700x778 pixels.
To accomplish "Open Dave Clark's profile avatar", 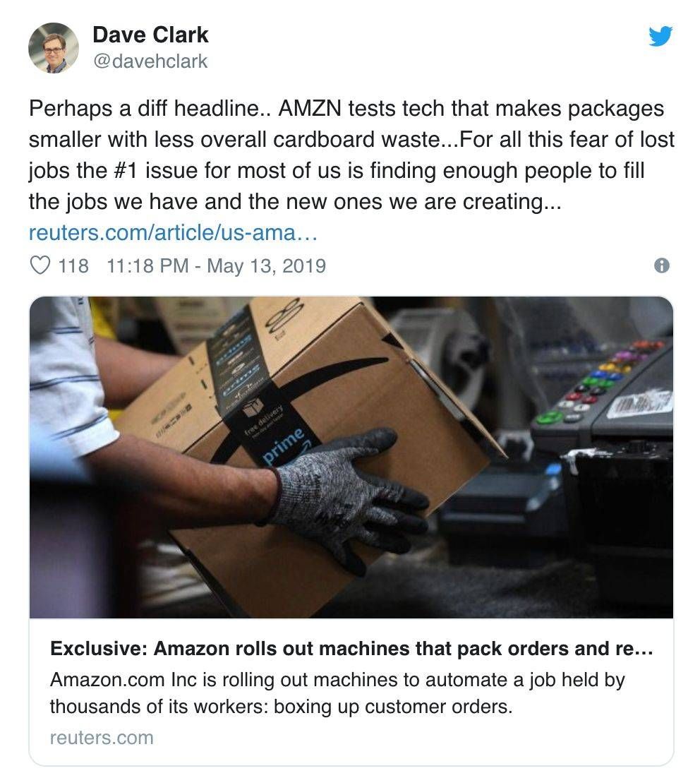I will (x=54, y=47).
